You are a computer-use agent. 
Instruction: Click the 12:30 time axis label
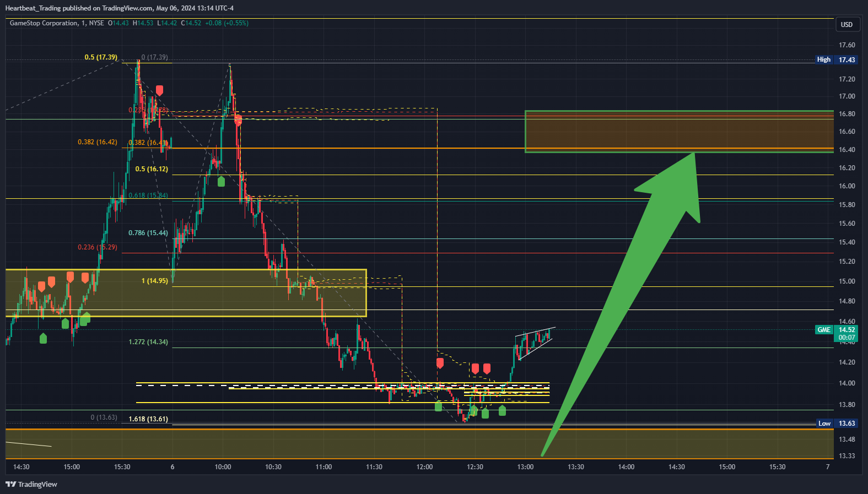pyautogui.click(x=475, y=467)
